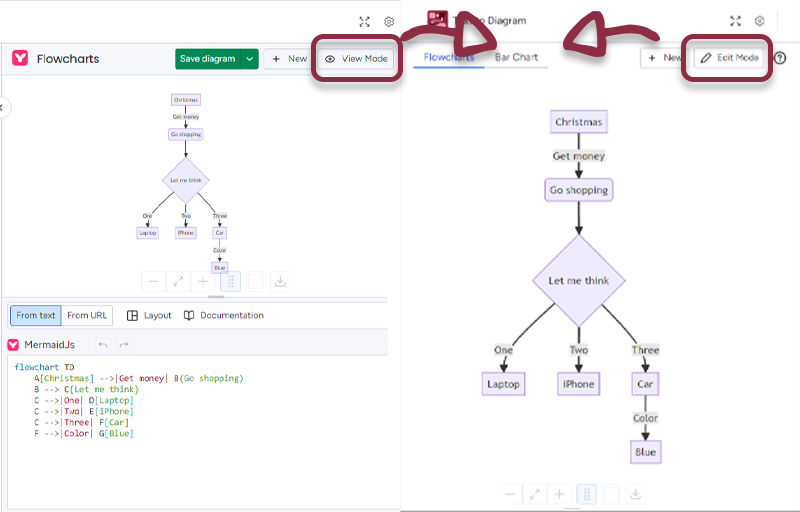Collapse the left sidebar chevron
The image size is (800, 512).
click(x=3, y=107)
